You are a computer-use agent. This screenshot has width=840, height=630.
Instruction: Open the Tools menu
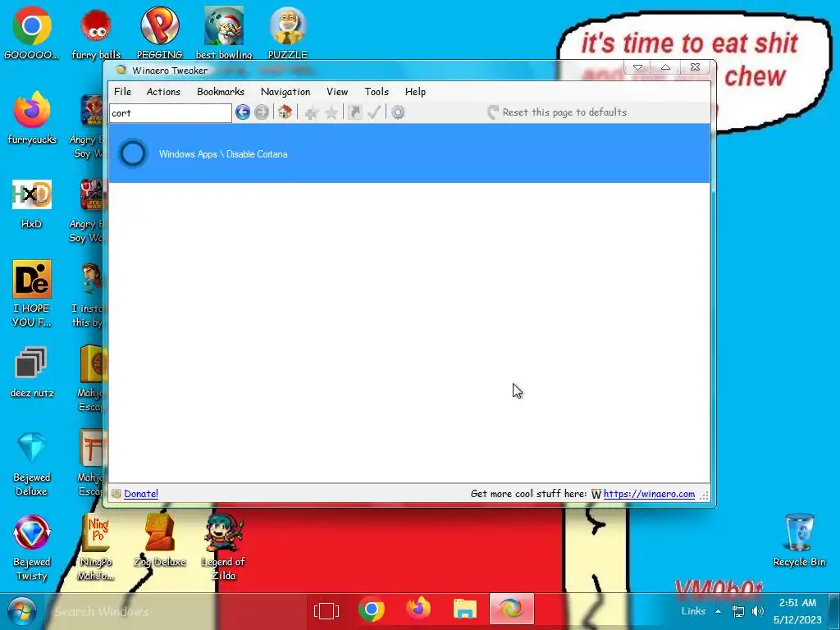click(377, 92)
